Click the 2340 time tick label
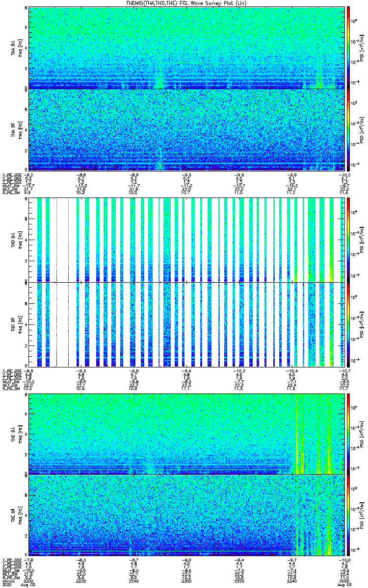 291,582
